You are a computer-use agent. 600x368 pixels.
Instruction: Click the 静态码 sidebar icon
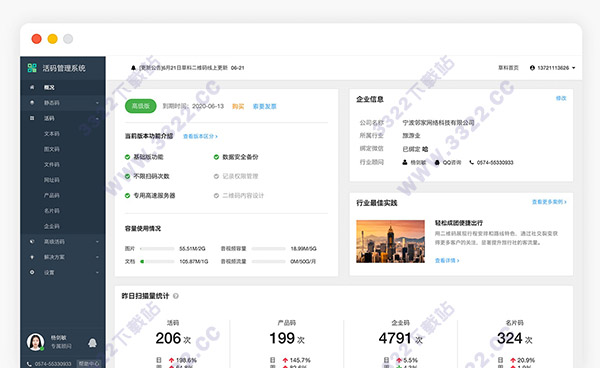(32, 103)
